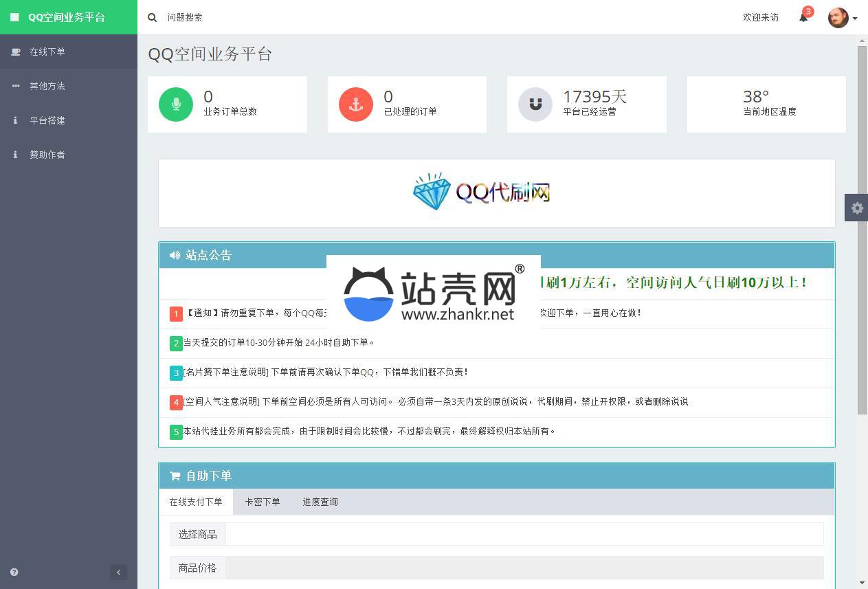Open 赞助作者 in the sidebar
Image resolution: width=868 pixels, height=589 pixels.
(47, 155)
